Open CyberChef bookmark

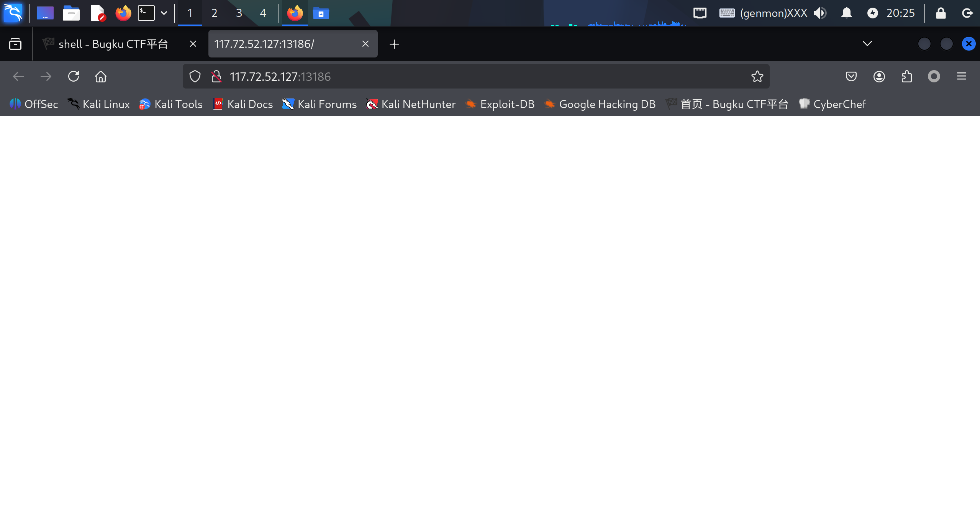[832, 104]
